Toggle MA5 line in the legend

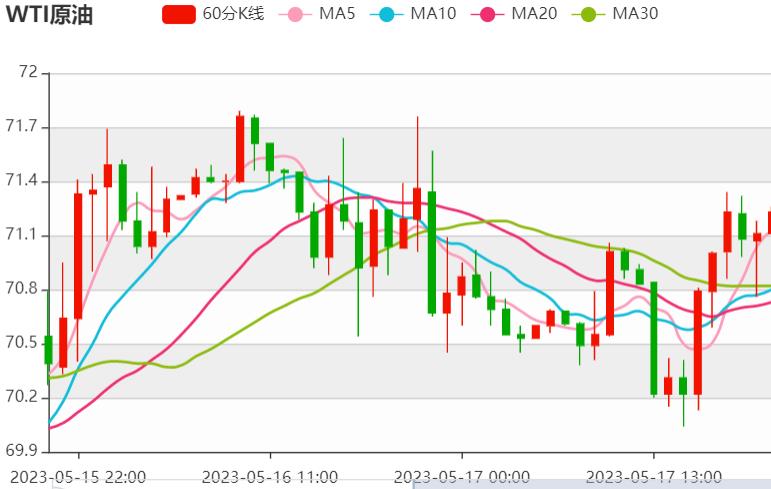pyautogui.click(x=317, y=14)
